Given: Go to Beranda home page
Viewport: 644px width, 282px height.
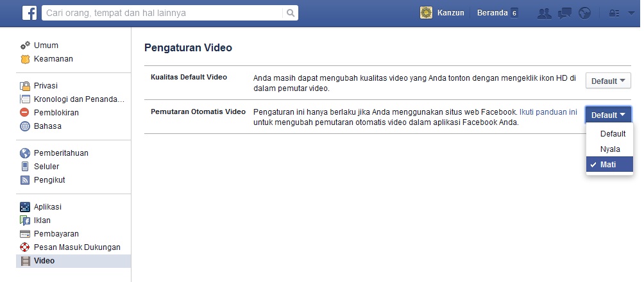Looking at the screenshot, I should 492,13.
